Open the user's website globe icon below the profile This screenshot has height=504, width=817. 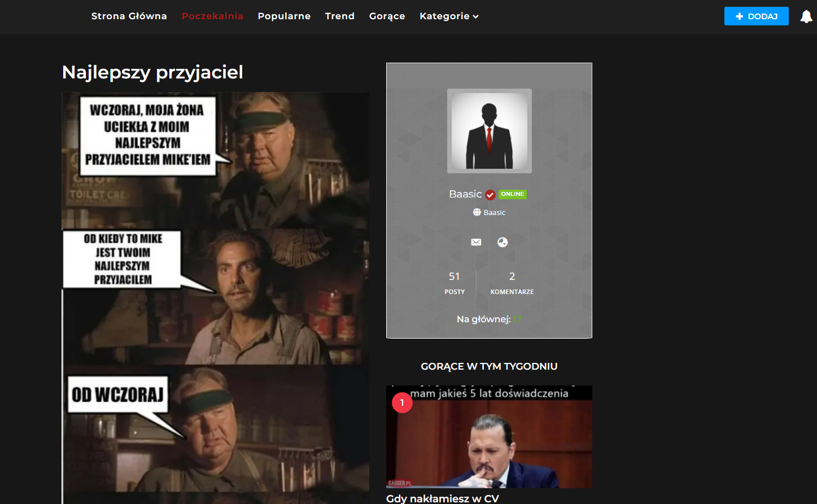(x=503, y=242)
